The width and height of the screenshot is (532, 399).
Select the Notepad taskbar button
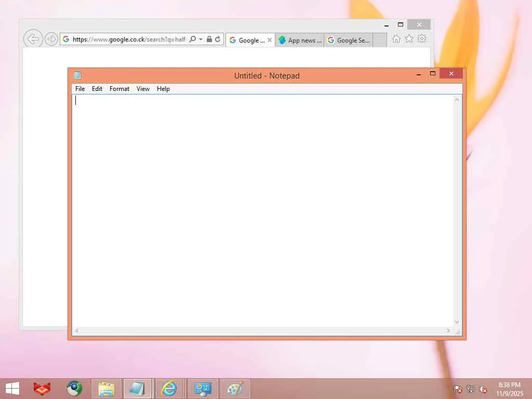(138, 389)
